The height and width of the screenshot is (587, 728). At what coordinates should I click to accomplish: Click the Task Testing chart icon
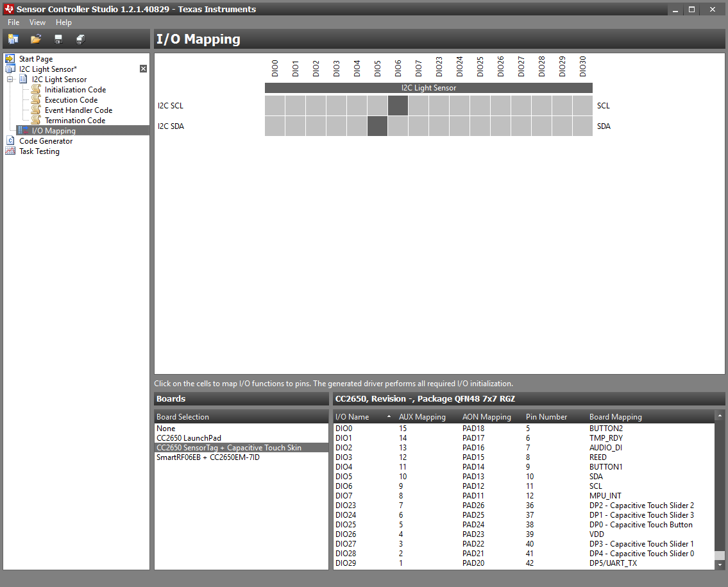point(10,151)
